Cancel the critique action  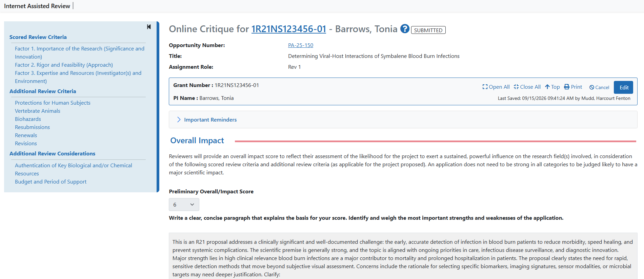pos(599,87)
